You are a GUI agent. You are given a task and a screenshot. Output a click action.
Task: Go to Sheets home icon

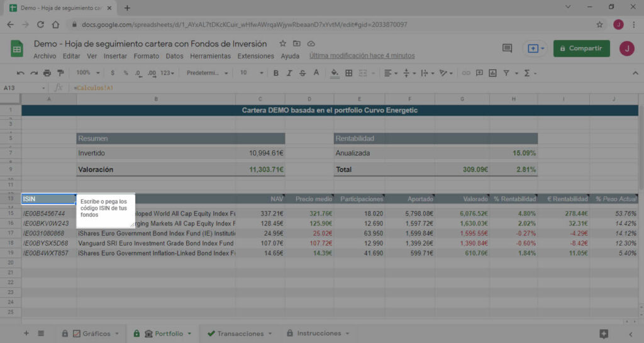17,48
